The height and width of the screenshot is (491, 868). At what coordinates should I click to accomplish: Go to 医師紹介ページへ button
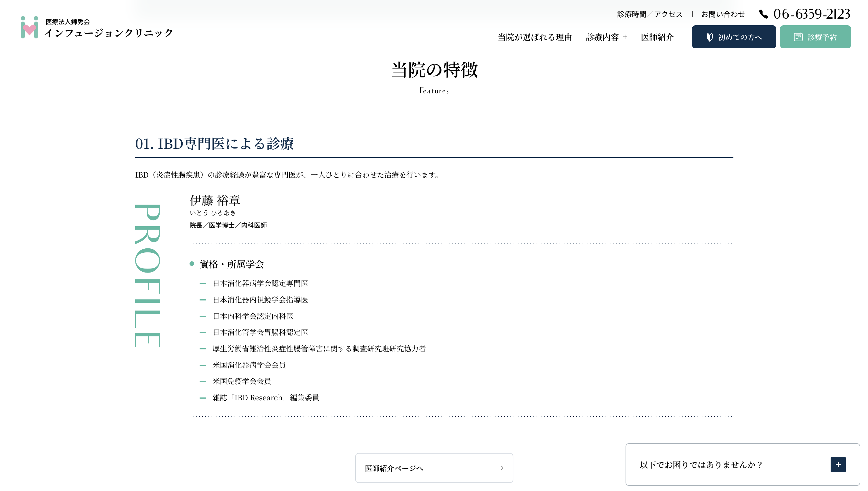[x=434, y=468]
